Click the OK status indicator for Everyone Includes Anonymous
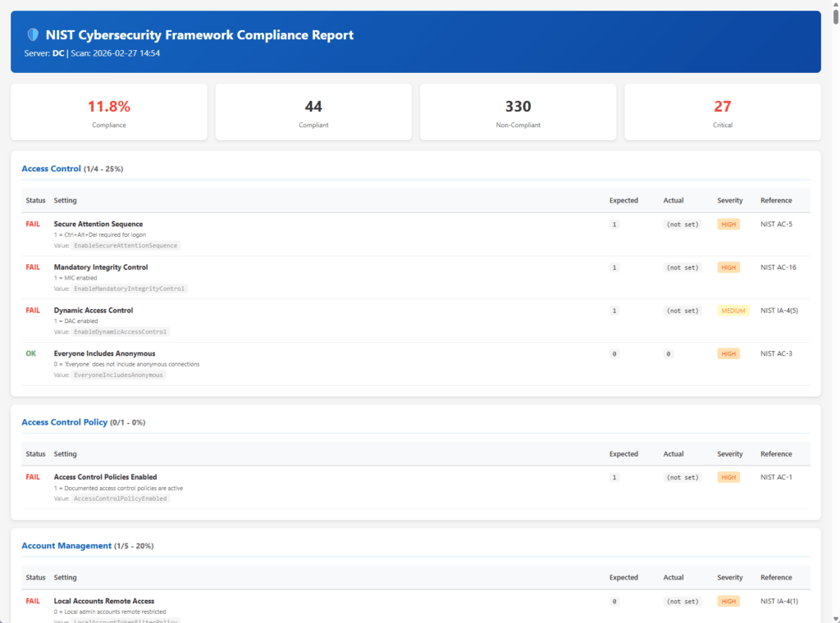The image size is (840, 623). point(31,353)
